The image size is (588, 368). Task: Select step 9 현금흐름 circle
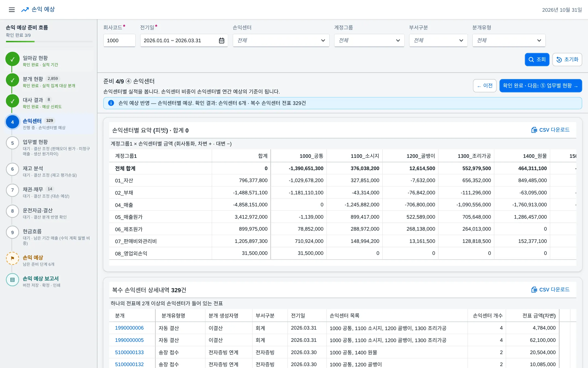point(13,232)
